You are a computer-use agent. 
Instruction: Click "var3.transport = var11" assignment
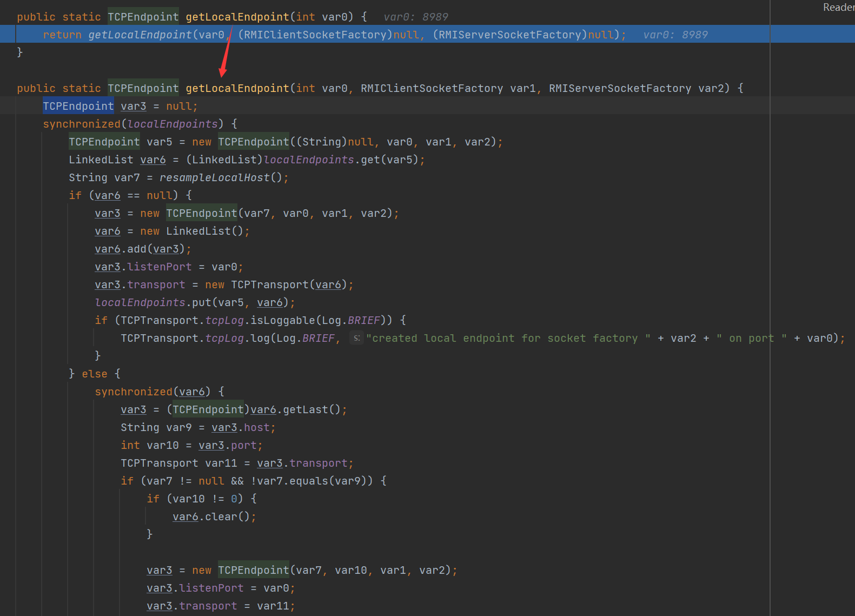(x=218, y=606)
